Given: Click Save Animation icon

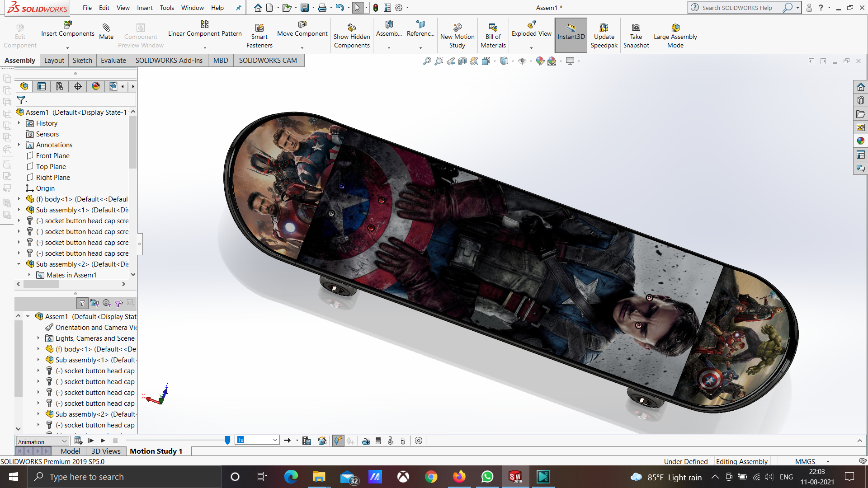Looking at the screenshot, I should pyautogui.click(x=307, y=441).
